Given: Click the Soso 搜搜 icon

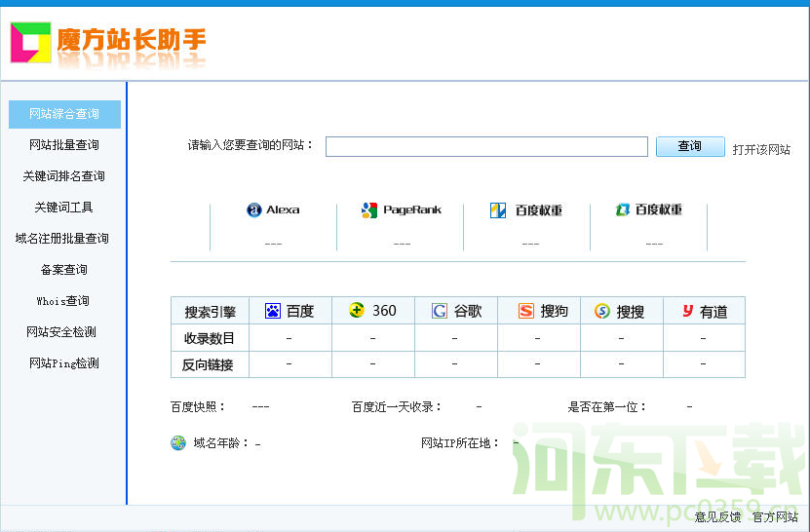Looking at the screenshot, I should click(602, 311).
